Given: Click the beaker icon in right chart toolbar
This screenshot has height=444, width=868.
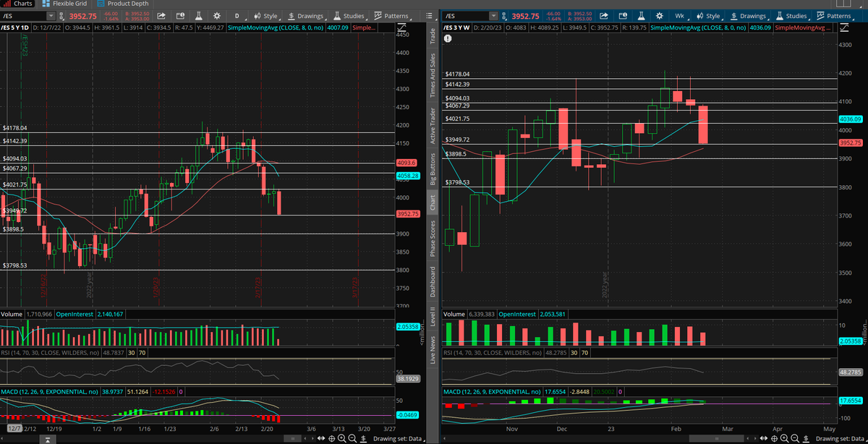Looking at the screenshot, I should pyautogui.click(x=641, y=15).
